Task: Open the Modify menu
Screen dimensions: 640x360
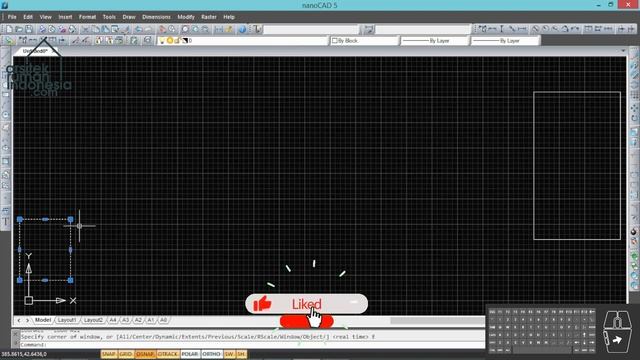Action: pyautogui.click(x=186, y=17)
